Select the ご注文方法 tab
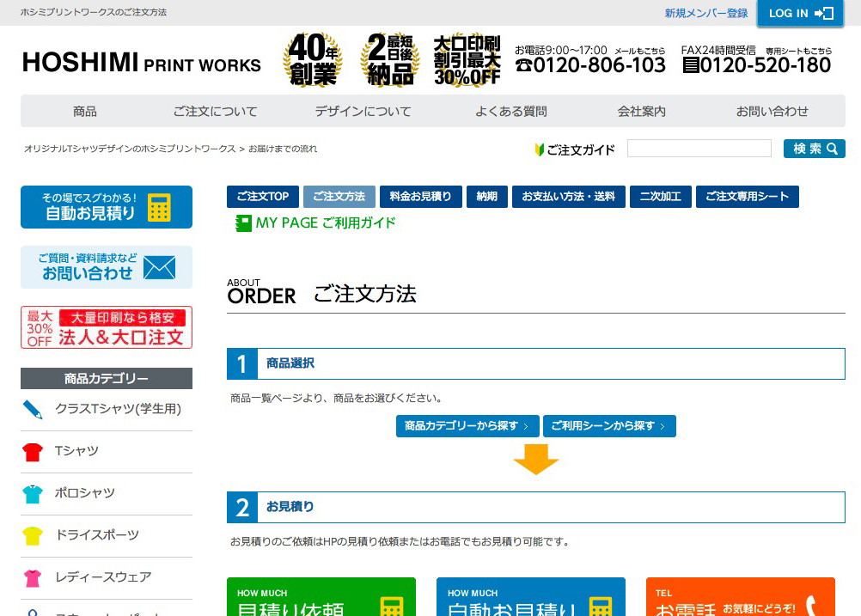Image resolution: width=861 pixels, height=616 pixels. point(339,197)
